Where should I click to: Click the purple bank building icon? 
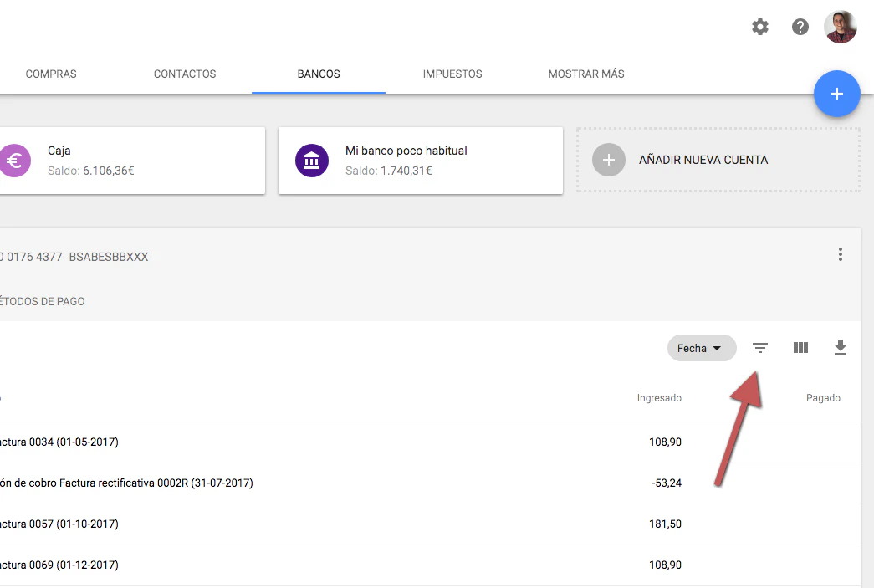[312, 161]
